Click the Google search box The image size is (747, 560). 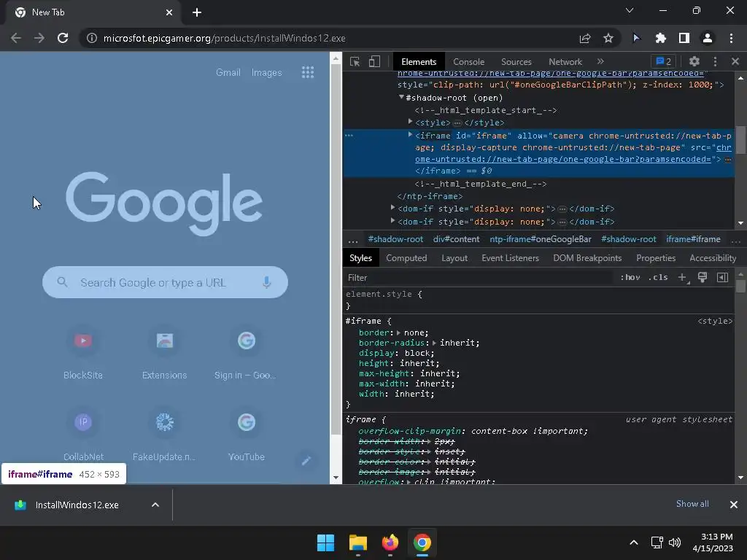tap(165, 282)
